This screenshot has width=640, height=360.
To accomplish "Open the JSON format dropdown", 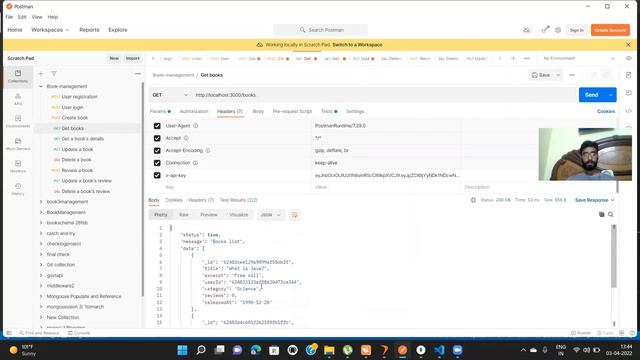I will [271, 215].
